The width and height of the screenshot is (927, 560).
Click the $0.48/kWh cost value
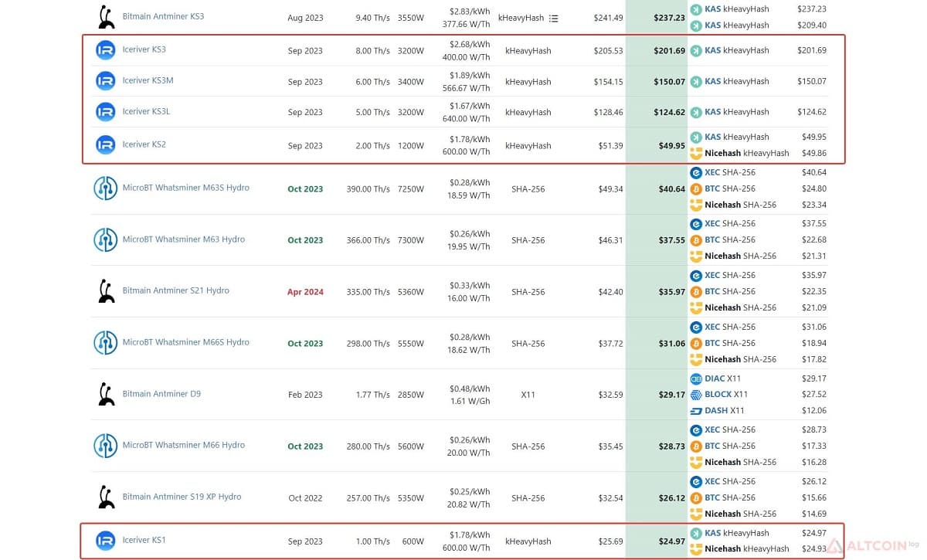point(468,389)
